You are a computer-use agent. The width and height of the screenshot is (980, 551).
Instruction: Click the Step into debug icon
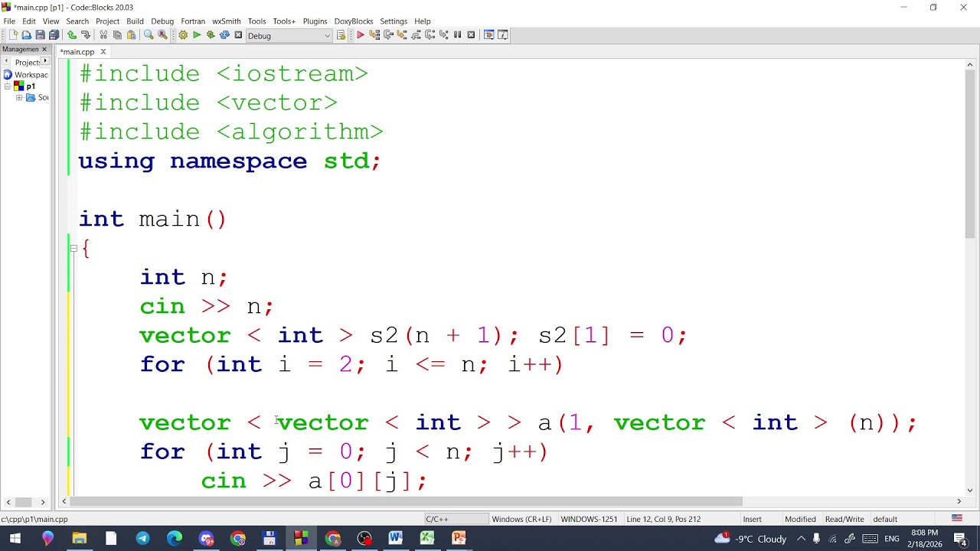tap(402, 35)
